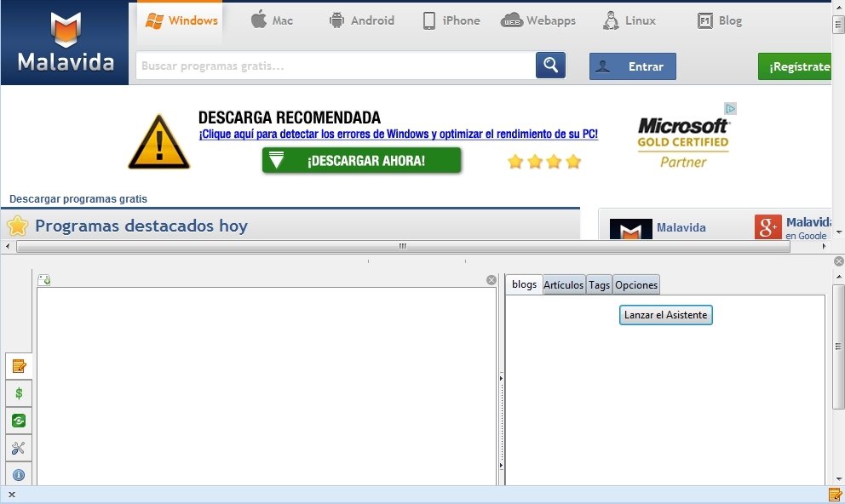Click the magnifier search button
The width and height of the screenshot is (845, 504).
click(x=550, y=66)
